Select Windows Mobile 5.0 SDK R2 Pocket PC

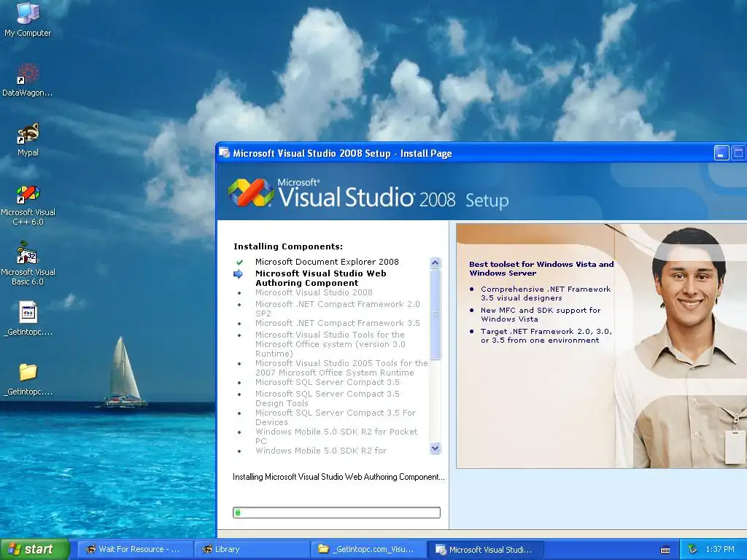pyautogui.click(x=336, y=436)
